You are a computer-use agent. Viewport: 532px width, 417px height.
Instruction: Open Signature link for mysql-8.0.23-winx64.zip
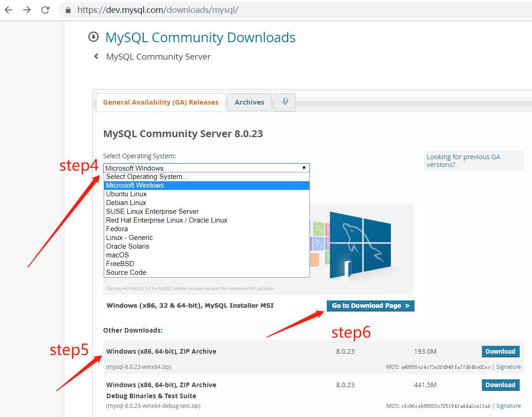pyautogui.click(x=508, y=367)
